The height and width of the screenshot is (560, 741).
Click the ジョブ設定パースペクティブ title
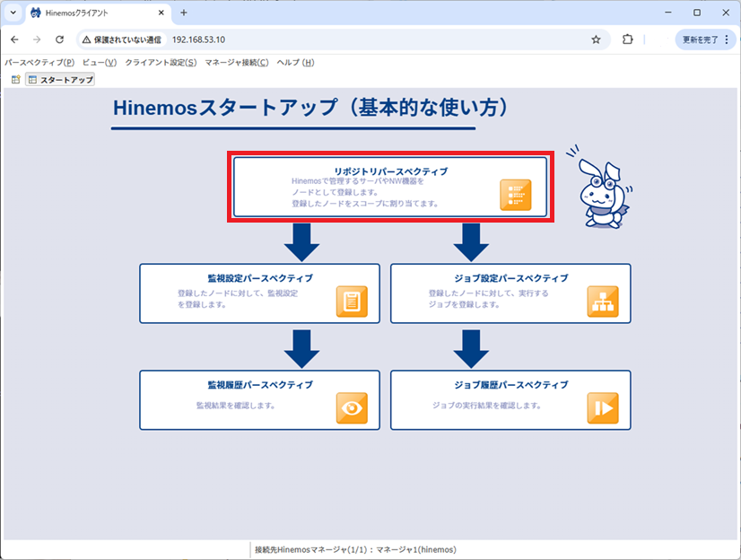pyautogui.click(x=511, y=278)
